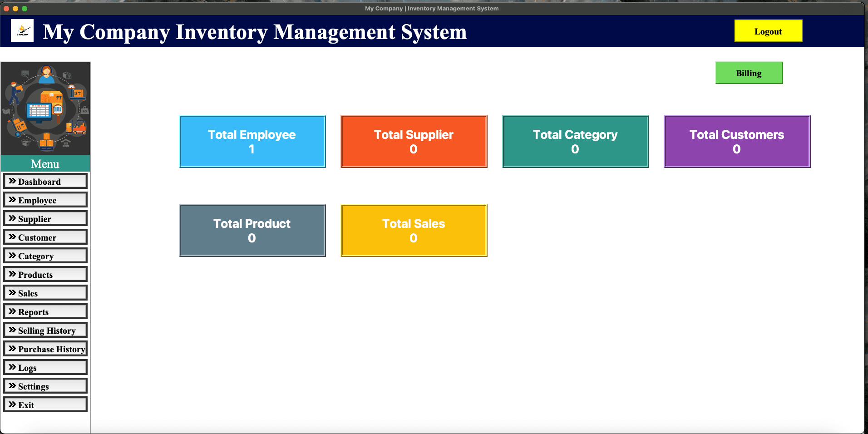The image size is (868, 434).
Task: Click the Logout button
Action: click(x=768, y=31)
